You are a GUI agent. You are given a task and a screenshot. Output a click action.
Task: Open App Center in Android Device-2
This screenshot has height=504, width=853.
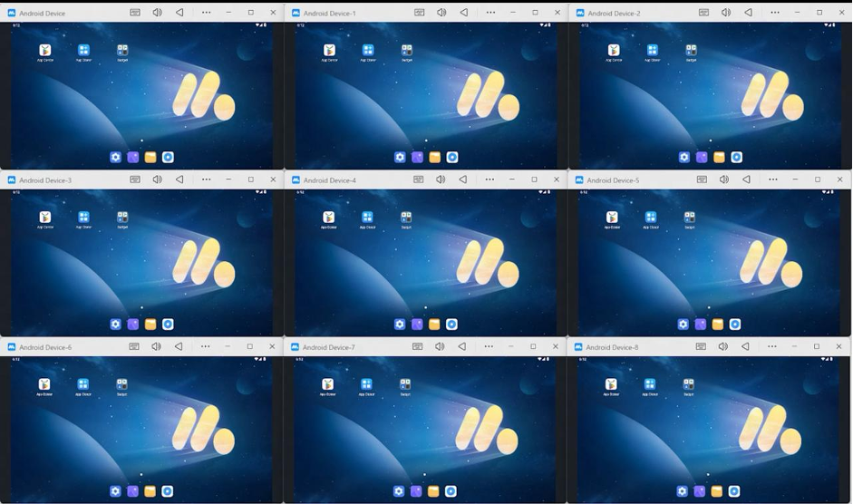614,50
